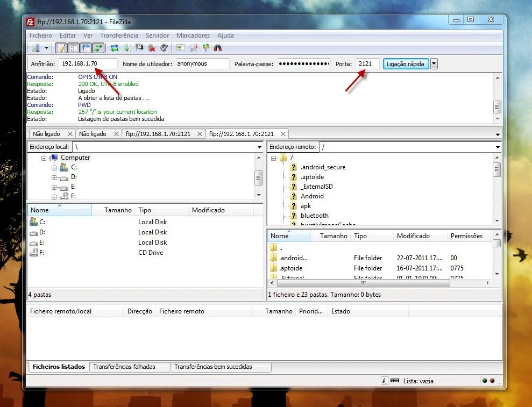Image resolution: width=532 pixels, height=407 pixels.
Task: Open the Endereço remoto path dropdown
Action: [x=498, y=147]
